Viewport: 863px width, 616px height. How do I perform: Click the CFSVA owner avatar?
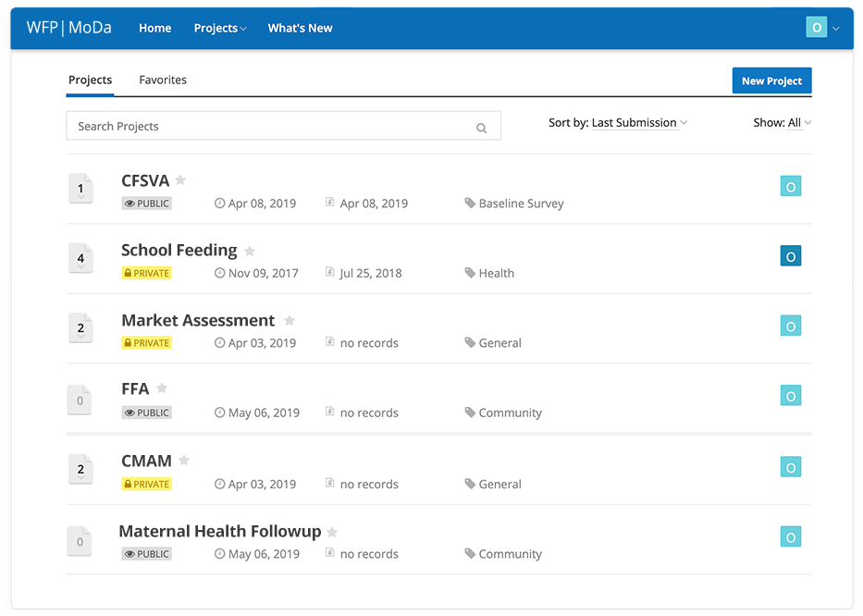(x=790, y=186)
